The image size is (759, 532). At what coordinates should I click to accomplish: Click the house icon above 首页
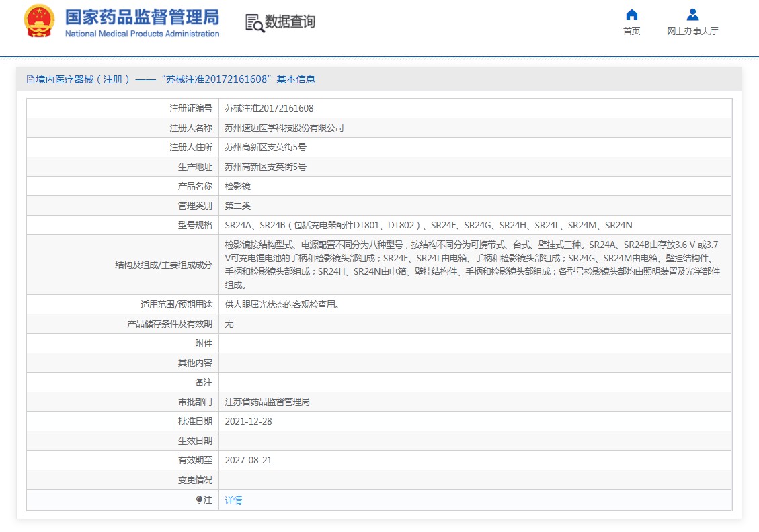(631, 15)
